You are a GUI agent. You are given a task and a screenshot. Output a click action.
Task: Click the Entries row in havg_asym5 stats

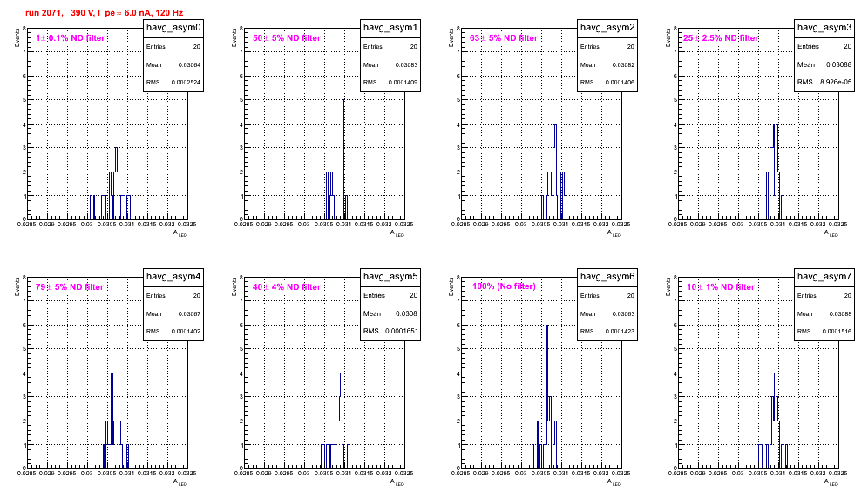point(390,295)
